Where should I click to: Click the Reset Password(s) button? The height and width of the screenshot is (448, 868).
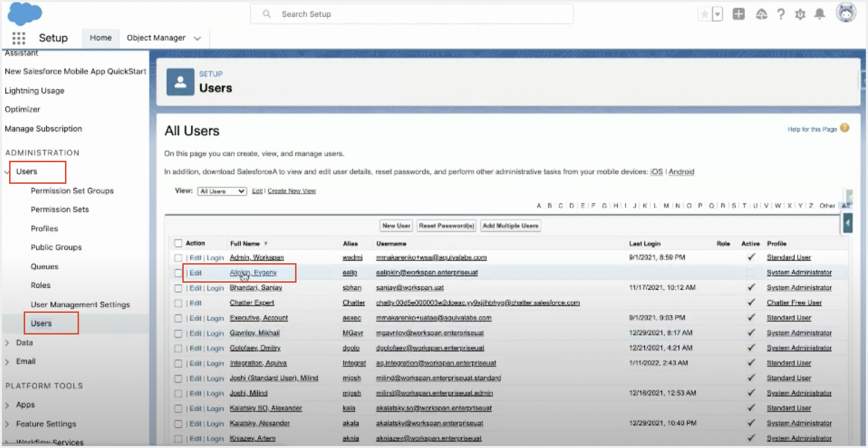pos(447,226)
